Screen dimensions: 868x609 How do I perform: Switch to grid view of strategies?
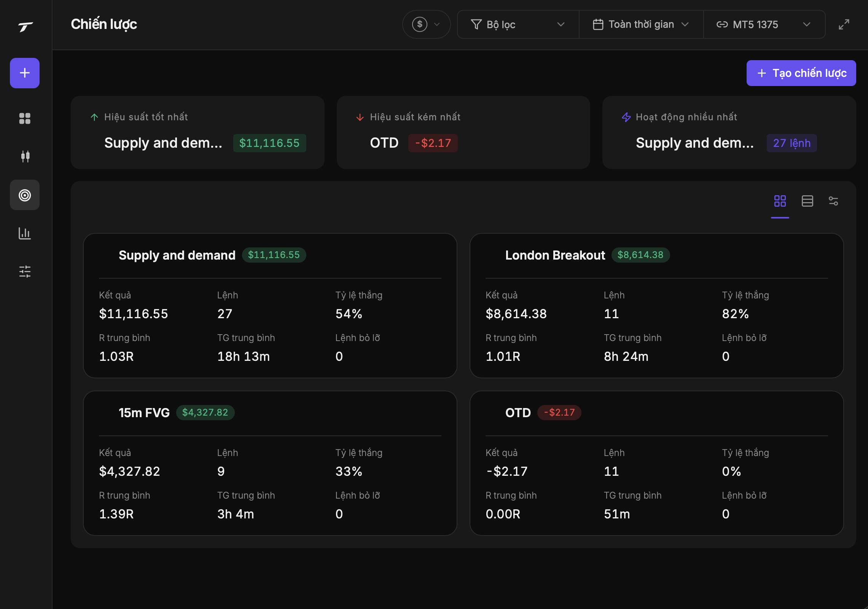(780, 201)
